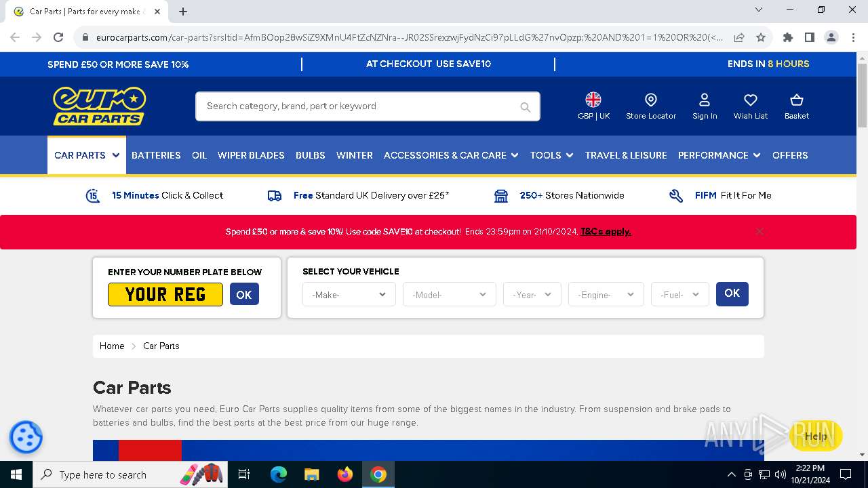
Task: Expand Accessories & Car Care menu
Action: coord(451,155)
